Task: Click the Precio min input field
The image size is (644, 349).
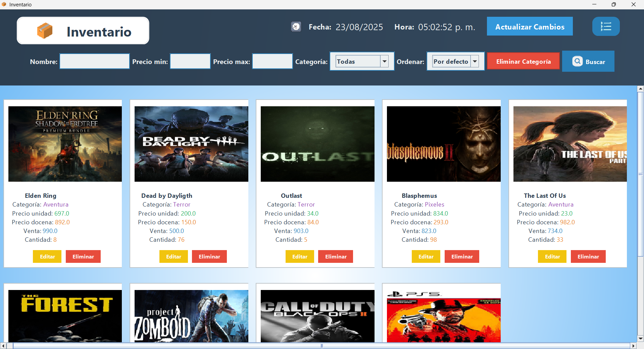Action: click(190, 61)
